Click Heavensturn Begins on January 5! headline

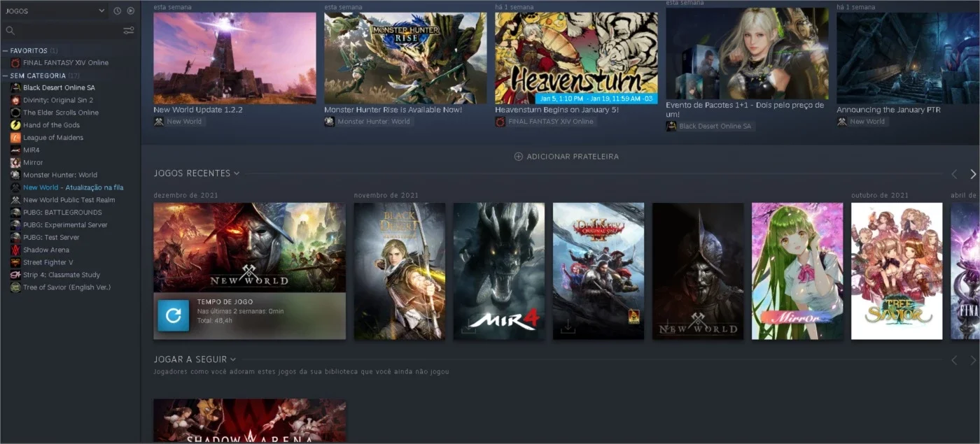[x=556, y=110]
